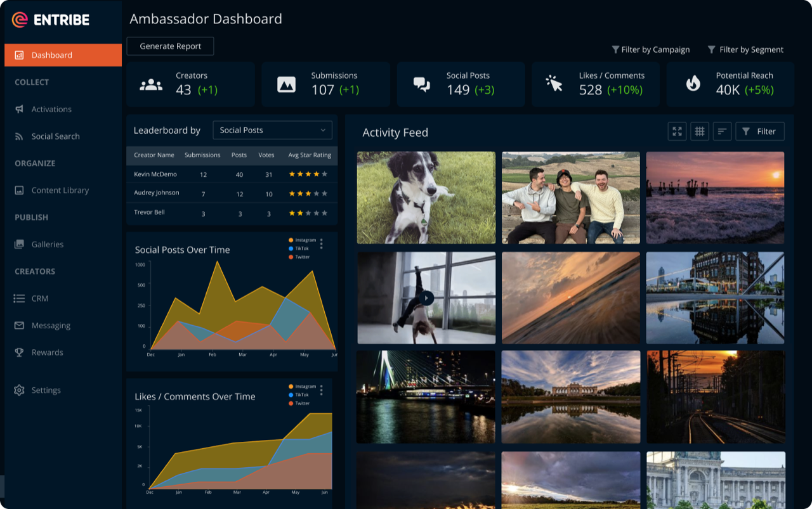This screenshot has width=812, height=509.
Task: Click the Submissions image icon
Action: click(286, 84)
